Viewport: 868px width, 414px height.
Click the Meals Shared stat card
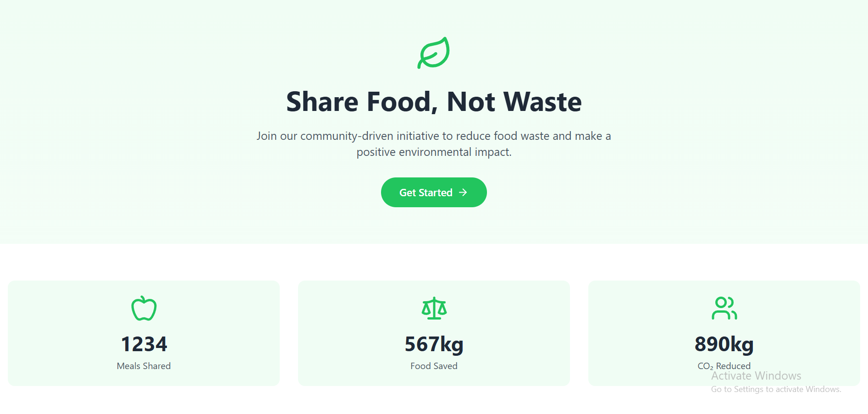coord(144,333)
